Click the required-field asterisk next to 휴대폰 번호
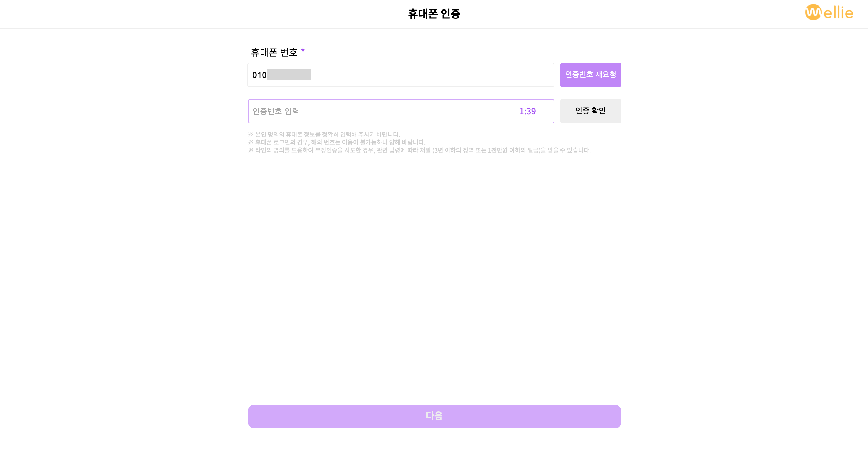Image resolution: width=868 pixels, height=463 pixels. [304, 51]
